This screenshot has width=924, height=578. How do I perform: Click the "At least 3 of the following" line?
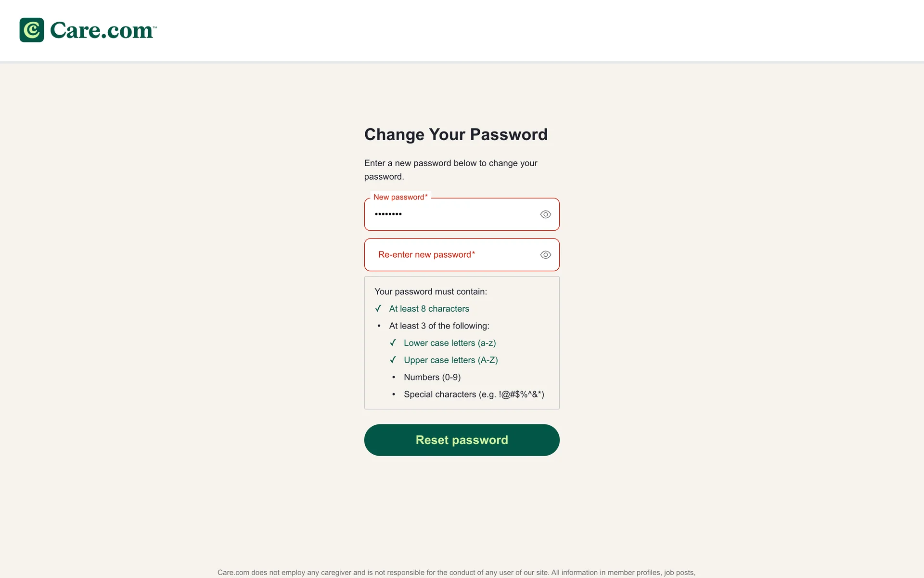coord(439,326)
